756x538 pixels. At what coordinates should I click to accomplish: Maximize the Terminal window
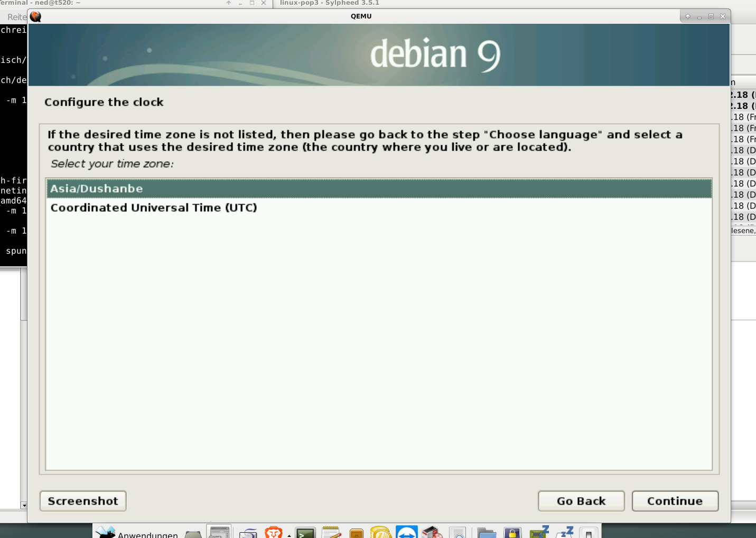click(252, 3)
